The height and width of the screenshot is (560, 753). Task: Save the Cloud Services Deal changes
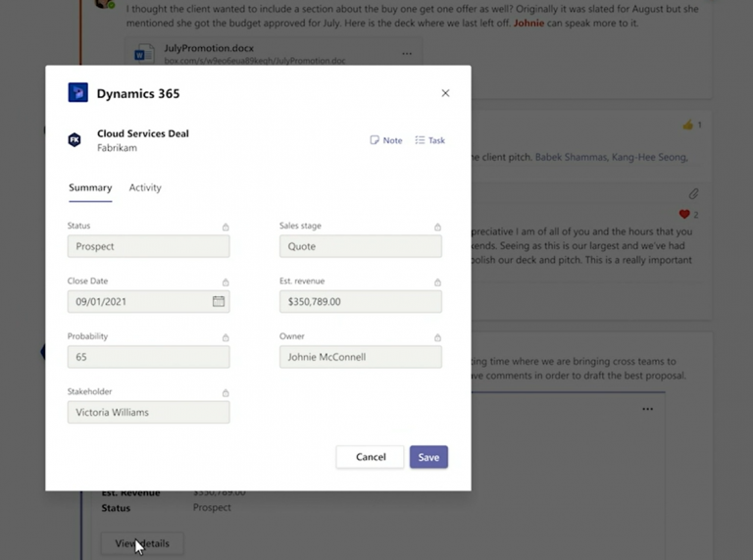tap(428, 457)
